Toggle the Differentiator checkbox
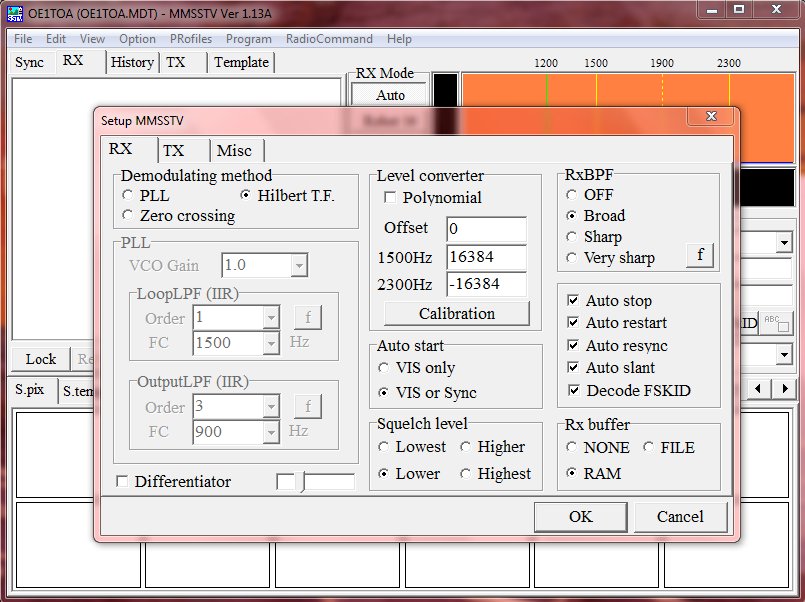 [122, 482]
